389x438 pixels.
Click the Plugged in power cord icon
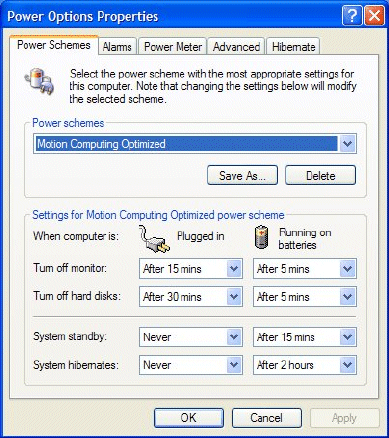[154, 239]
